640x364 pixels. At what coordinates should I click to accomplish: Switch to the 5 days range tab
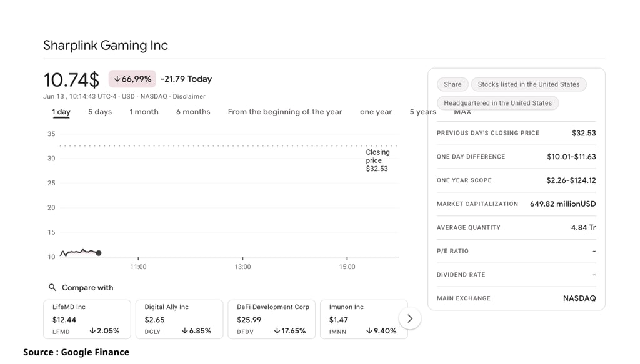coord(100,112)
